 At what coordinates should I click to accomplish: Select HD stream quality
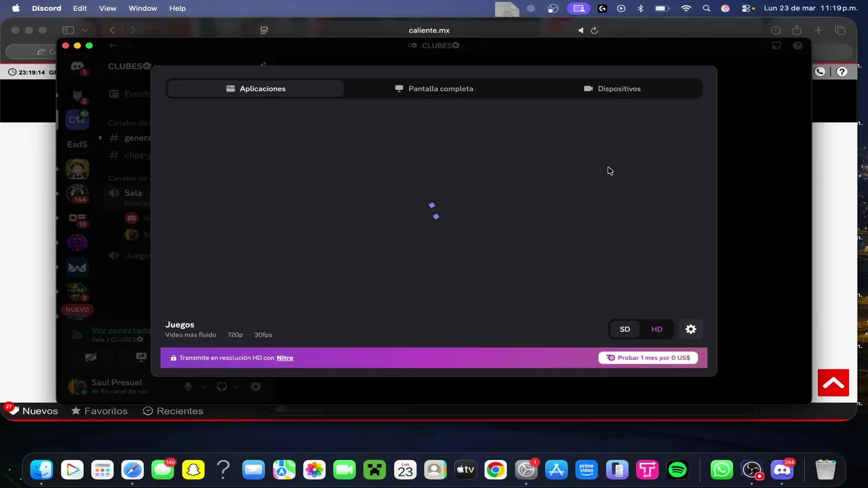(x=656, y=329)
